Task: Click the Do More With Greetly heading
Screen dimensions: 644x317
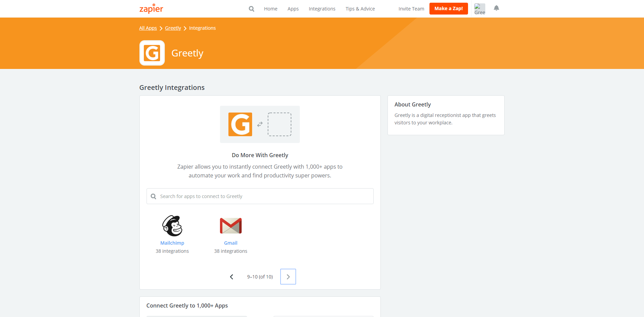Action: (x=260, y=155)
